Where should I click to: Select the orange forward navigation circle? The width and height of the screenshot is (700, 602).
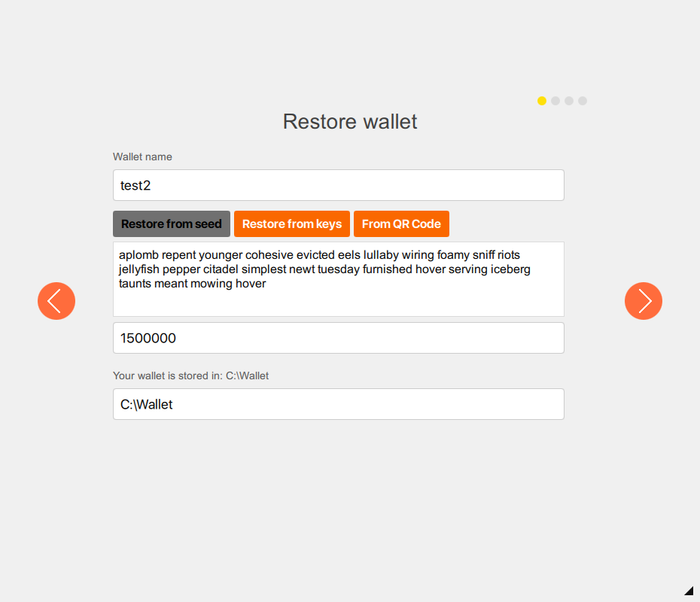(644, 301)
